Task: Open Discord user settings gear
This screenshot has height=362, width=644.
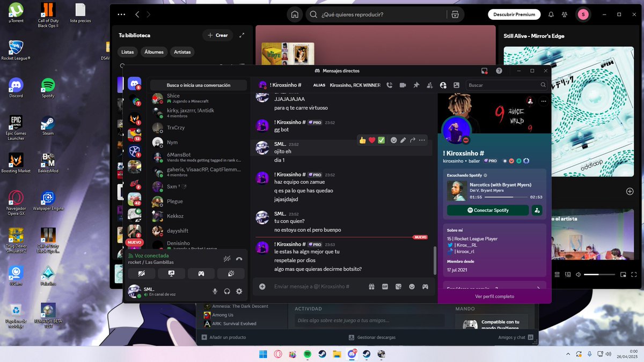Action: [x=239, y=291]
